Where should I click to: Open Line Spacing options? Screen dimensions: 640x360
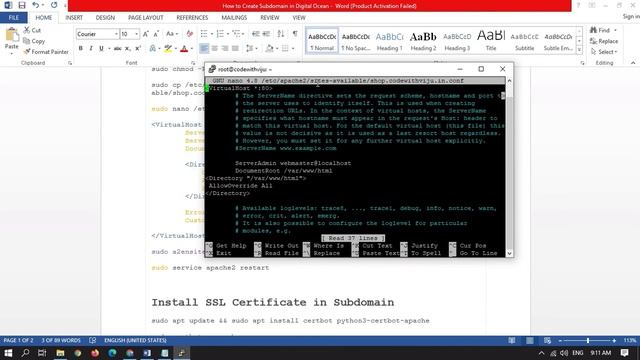click(250, 49)
